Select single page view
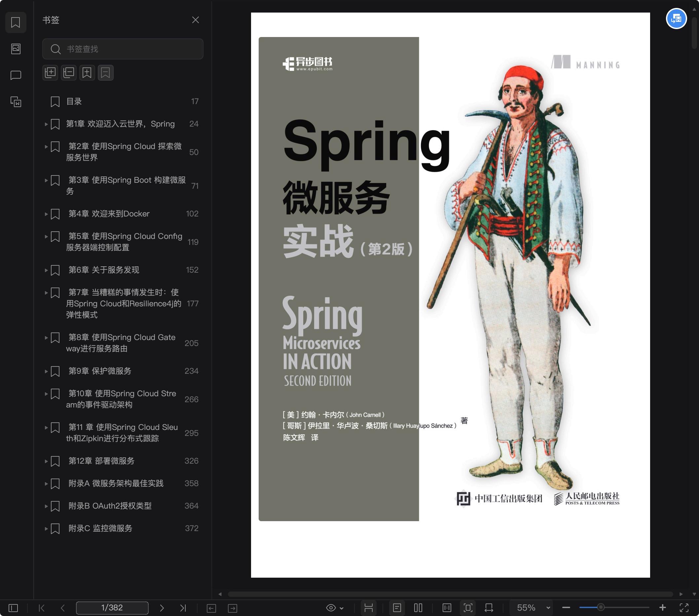 click(397, 608)
